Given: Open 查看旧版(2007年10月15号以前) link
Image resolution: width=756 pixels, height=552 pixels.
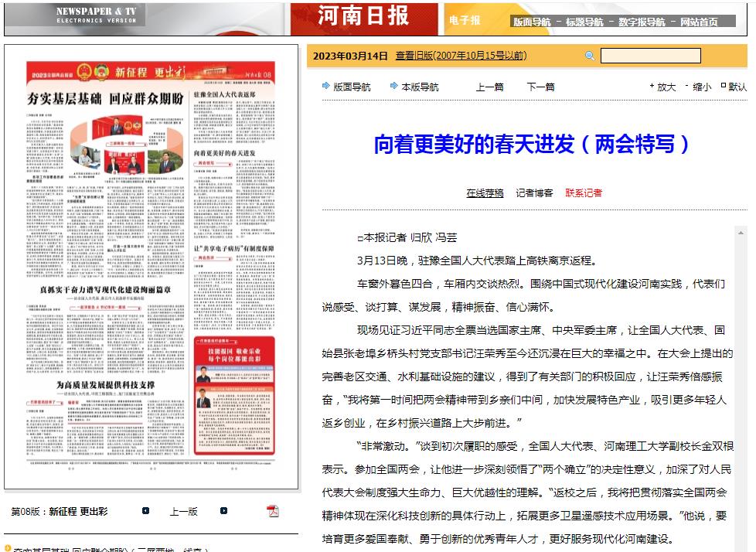Looking at the screenshot, I should coord(461,56).
